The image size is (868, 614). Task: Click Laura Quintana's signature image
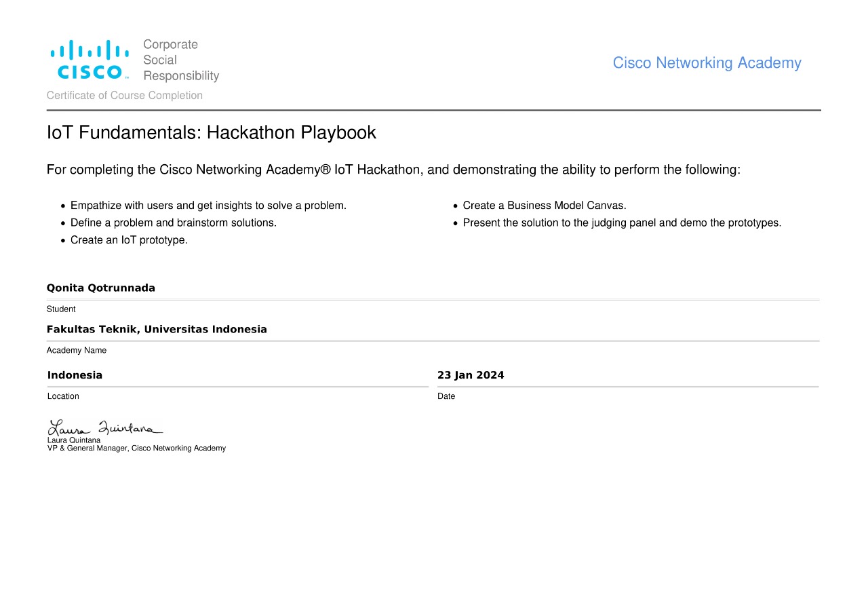[105, 426]
